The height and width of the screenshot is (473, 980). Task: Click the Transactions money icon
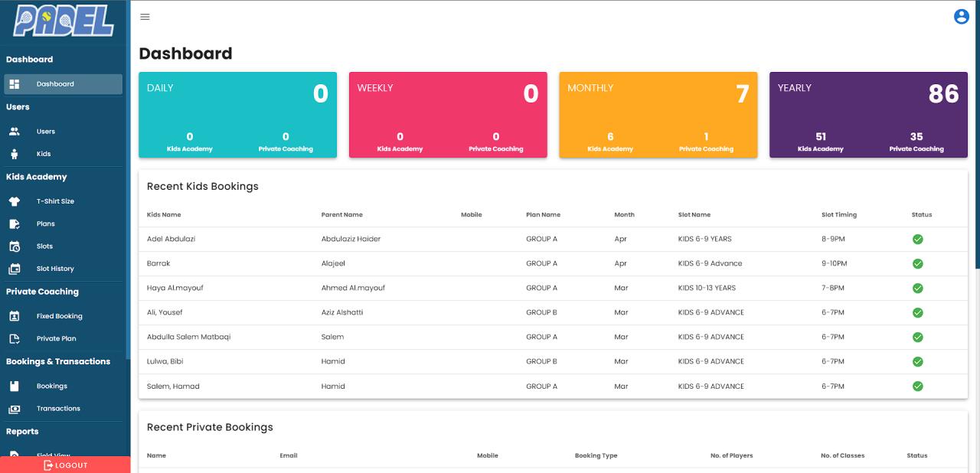pos(15,409)
